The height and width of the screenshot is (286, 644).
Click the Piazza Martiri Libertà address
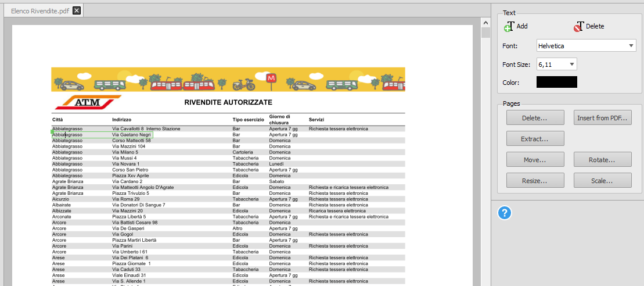click(x=134, y=240)
